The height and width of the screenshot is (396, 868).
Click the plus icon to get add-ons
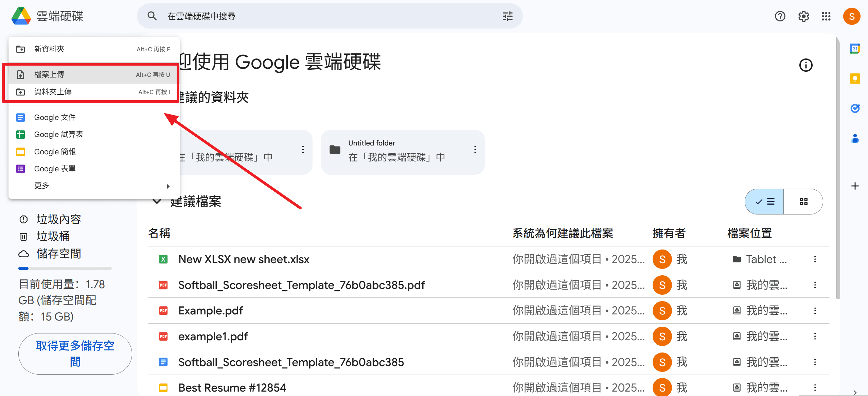point(855,186)
